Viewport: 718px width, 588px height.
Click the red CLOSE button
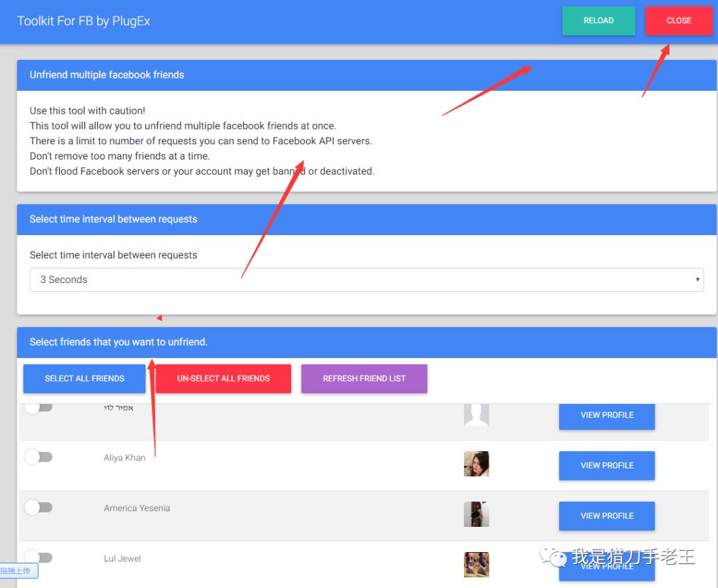(x=679, y=21)
